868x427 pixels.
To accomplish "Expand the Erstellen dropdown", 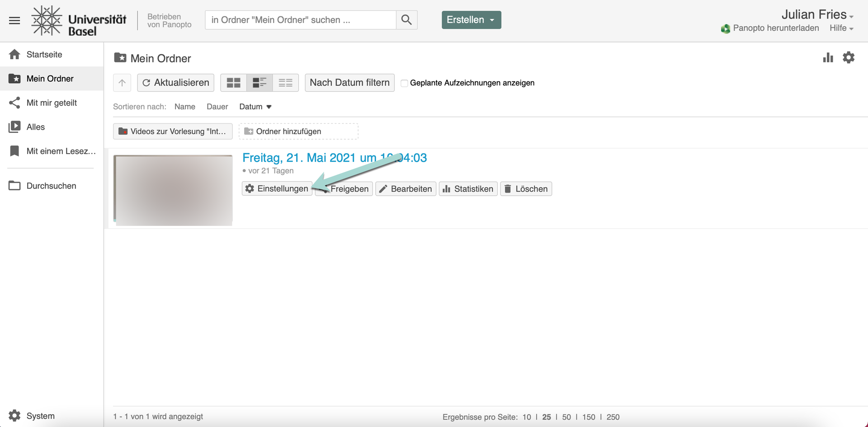I will [x=471, y=20].
